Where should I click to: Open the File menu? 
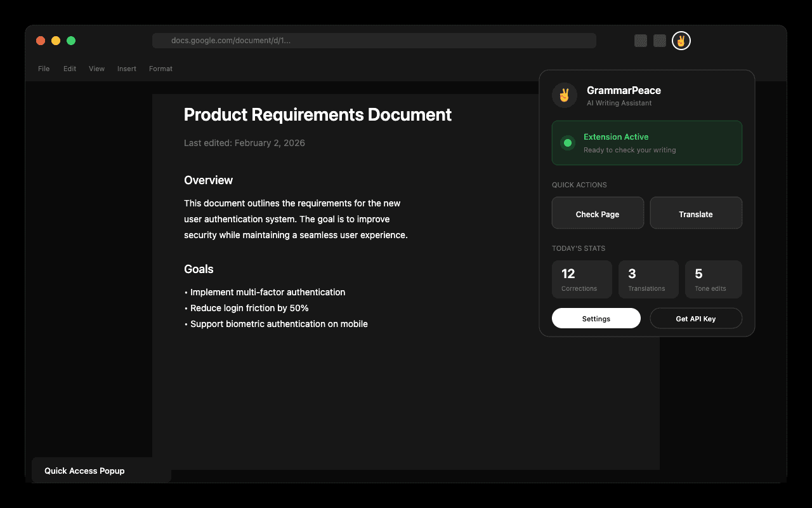click(44, 69)
